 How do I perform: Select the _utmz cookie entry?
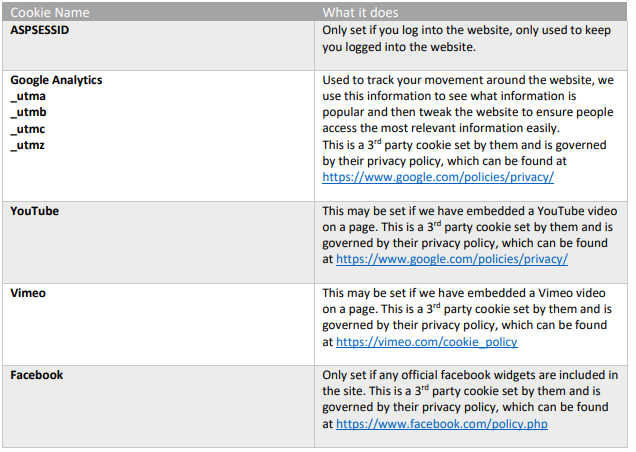click(28, 146)
